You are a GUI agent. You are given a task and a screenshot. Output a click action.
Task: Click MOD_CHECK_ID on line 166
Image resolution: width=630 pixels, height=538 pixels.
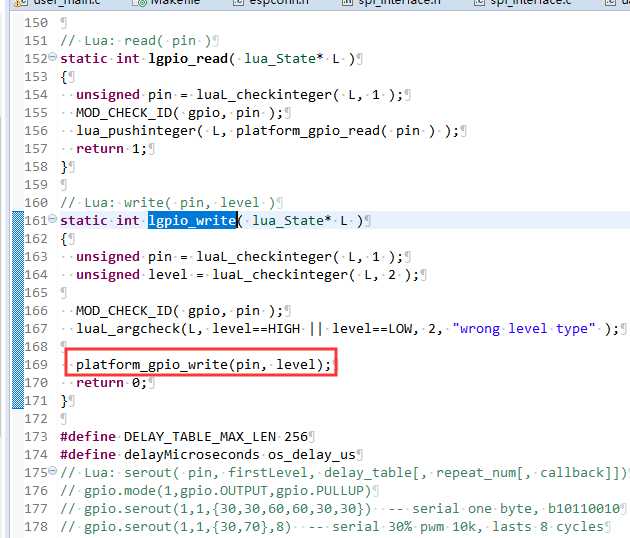pos(124,311)
